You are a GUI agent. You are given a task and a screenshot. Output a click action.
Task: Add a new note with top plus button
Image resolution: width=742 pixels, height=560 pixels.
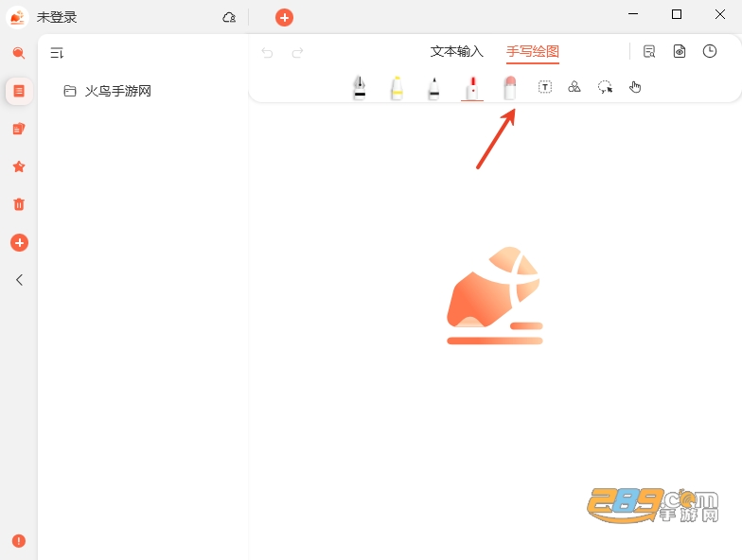[x=284, y=17]
